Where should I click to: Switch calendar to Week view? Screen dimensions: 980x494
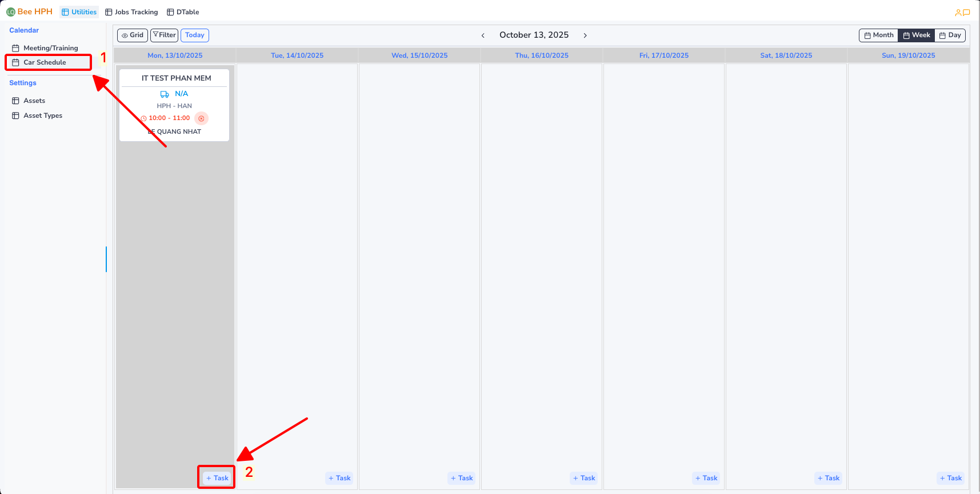[x=917, y=35]
